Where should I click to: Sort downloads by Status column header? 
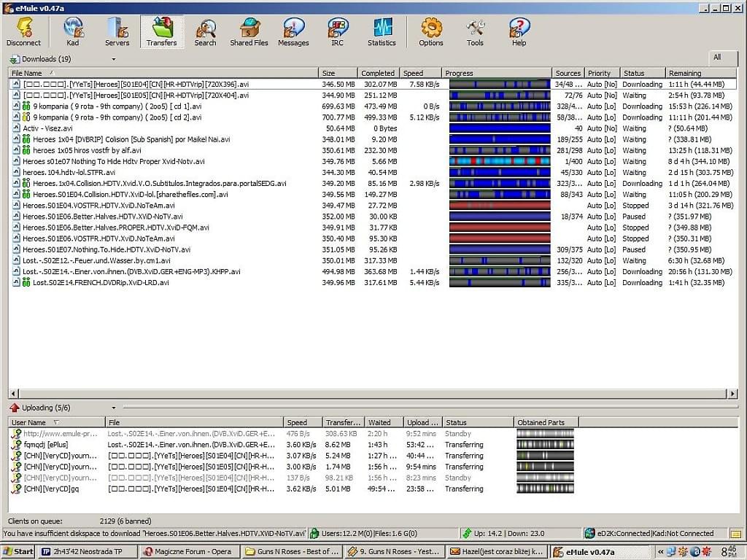(642, 73)
